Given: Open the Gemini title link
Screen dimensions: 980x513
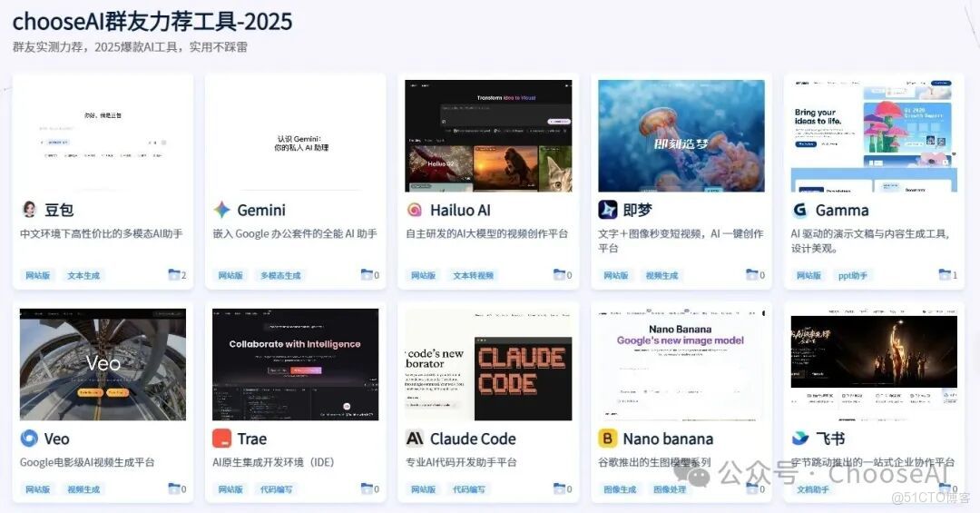Looking at the screenshot, I should tap(261, 211).
